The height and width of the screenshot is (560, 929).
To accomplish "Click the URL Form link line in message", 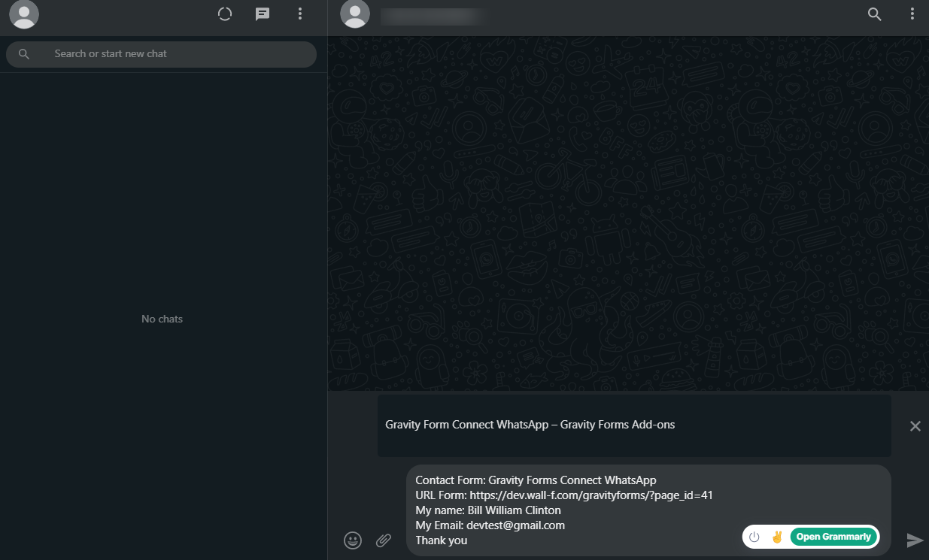I will coord(563,495).
